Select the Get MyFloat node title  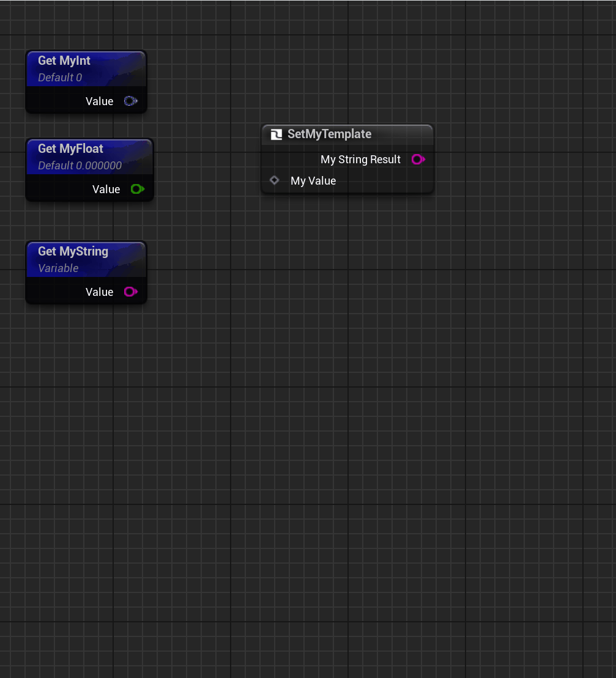coord(70,149)
